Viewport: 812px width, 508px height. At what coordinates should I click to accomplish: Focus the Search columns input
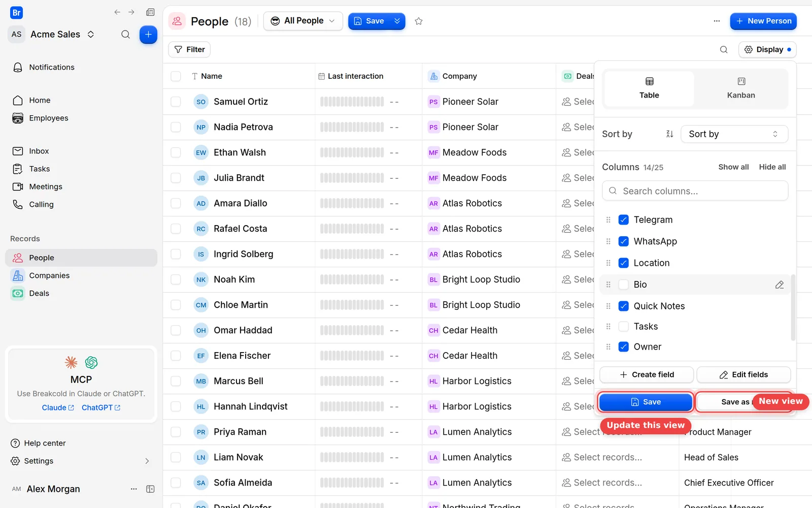695,191
